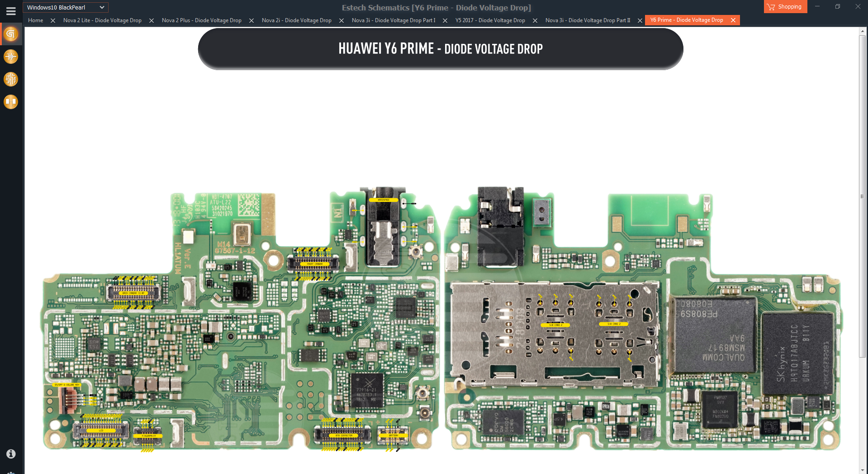Click the LCD connector label

101,431
